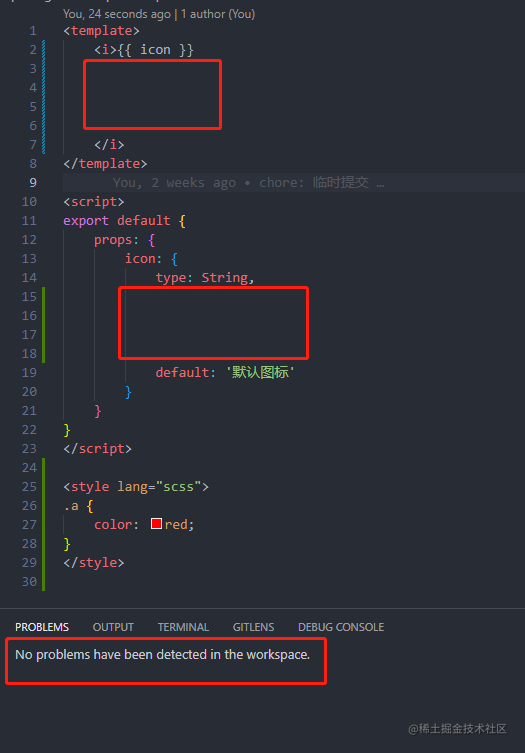This screenshot has height=753, width=525.
Task: Click the '{{ icon }}' interpolation on line 2
Action: pos(155,49)
